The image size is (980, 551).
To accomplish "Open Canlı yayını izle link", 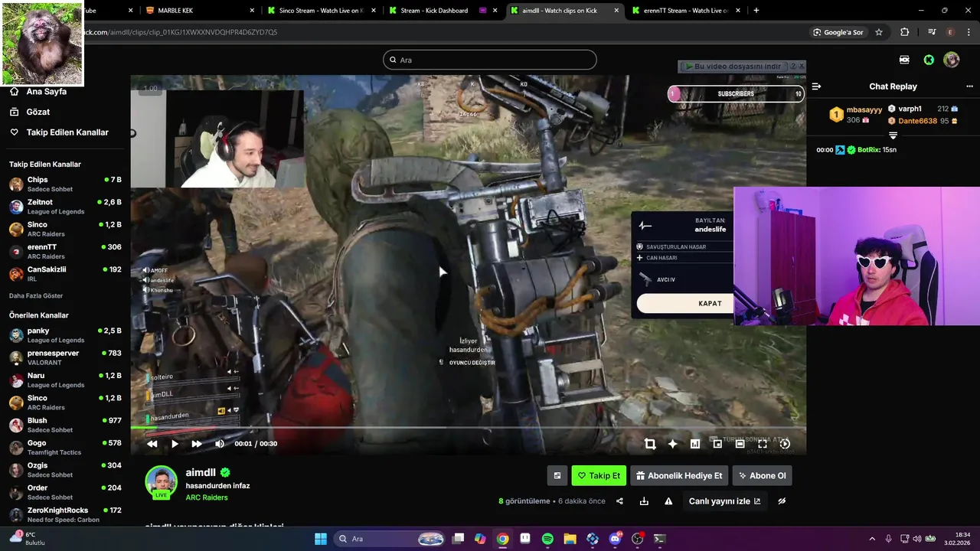I will click(x=725, y=501).
